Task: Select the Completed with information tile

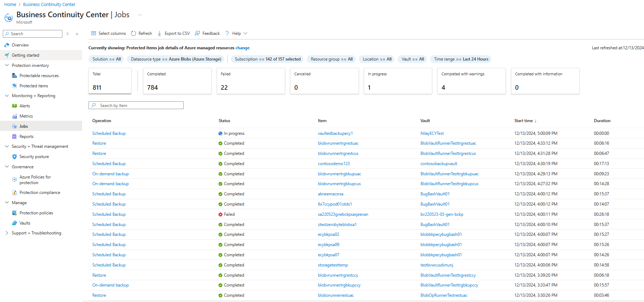Action: pos(545,81)
